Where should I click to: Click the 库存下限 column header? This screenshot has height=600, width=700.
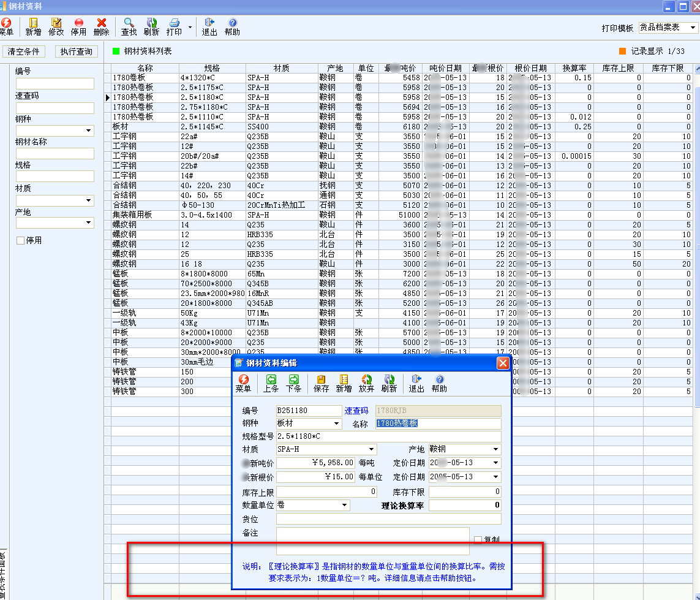668,68
